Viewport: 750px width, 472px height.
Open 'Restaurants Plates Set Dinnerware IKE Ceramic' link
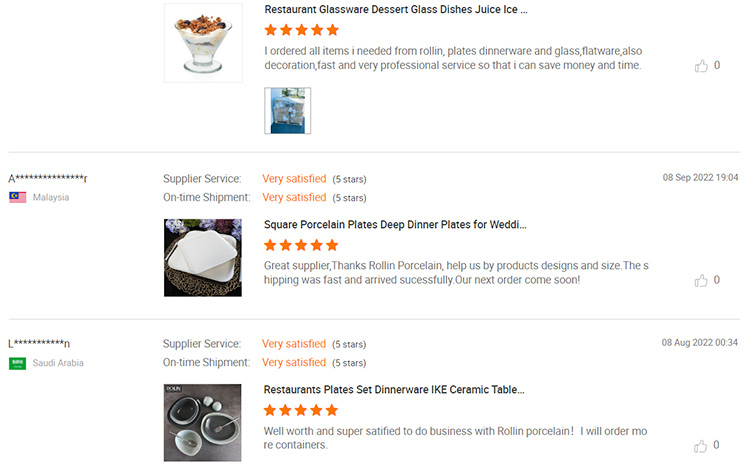(394, 389)
